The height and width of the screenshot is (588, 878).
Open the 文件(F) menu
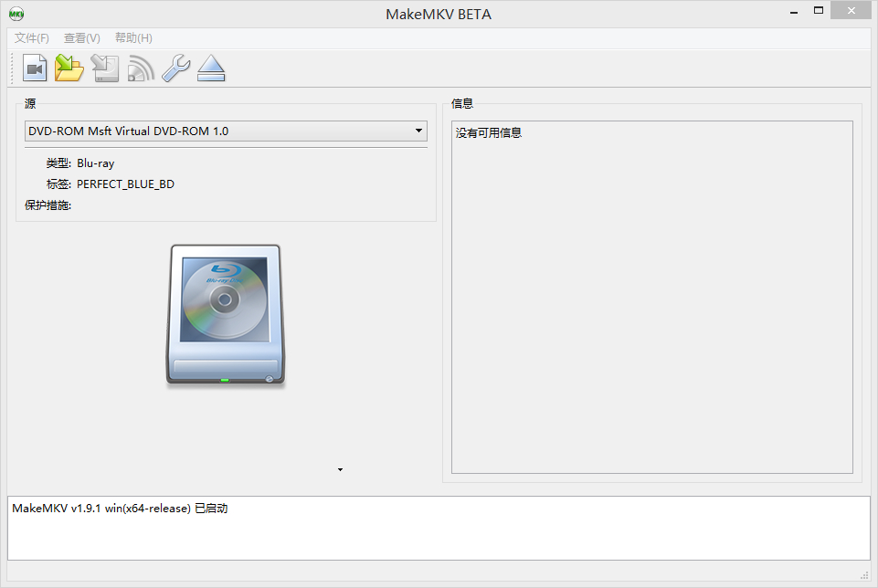[32, 38]
